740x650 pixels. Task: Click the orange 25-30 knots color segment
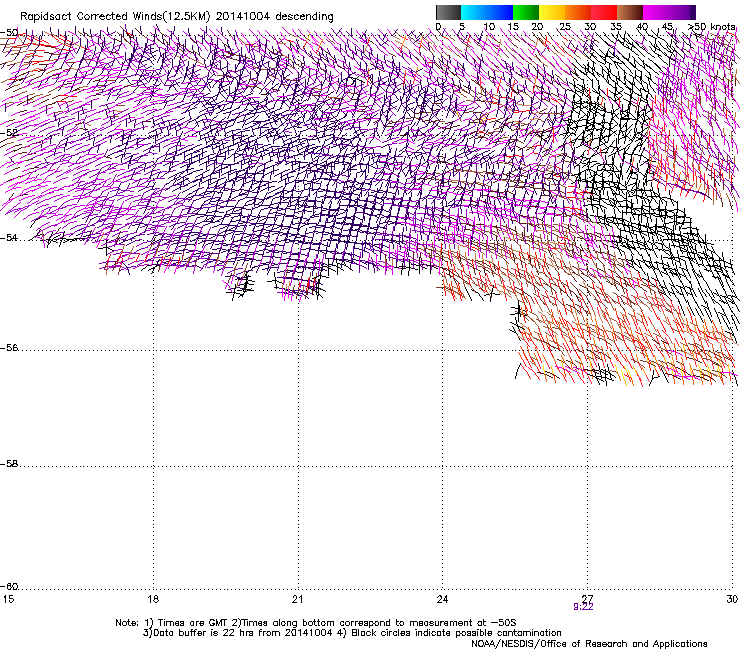(578, 12)
